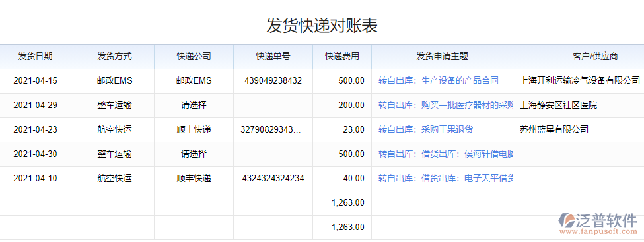Open link 转自出库：借货出库：电子天平借货
The width and height of the screenshot is (644, 242).
446,179
